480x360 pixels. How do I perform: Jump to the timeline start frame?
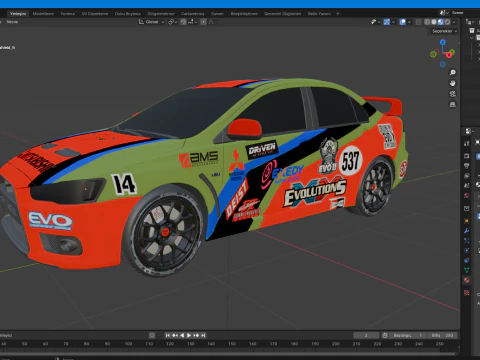tap(168, 335)
